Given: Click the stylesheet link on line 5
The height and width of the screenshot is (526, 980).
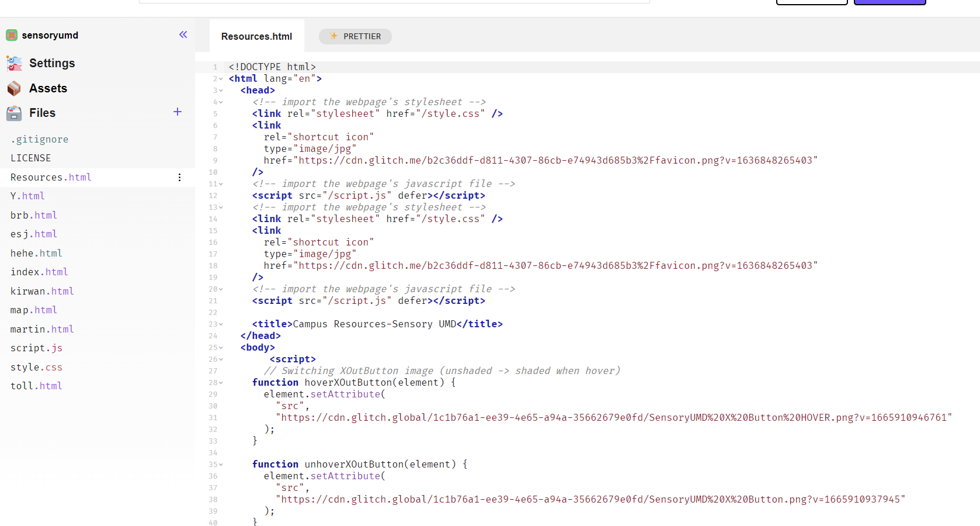Looking at the screenshot, I should (377, 113).
